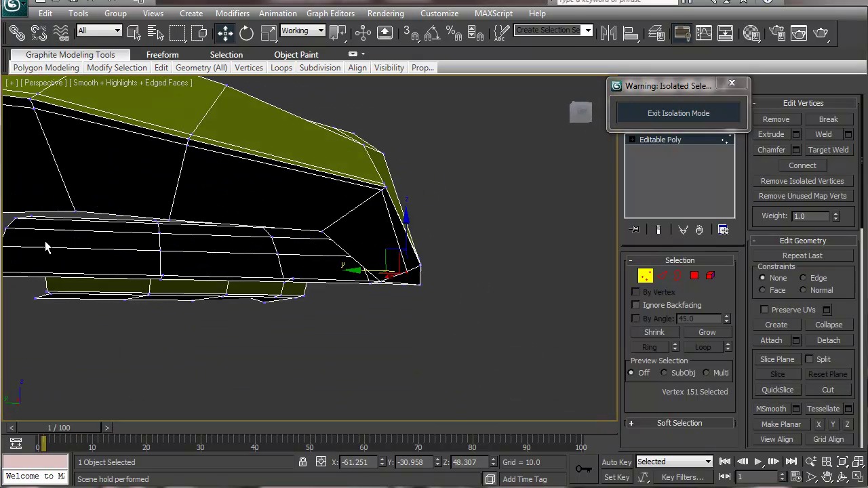The image size is (868, 488).
Task: Open the Render Setup teapot icon
Action: point(778,32)
